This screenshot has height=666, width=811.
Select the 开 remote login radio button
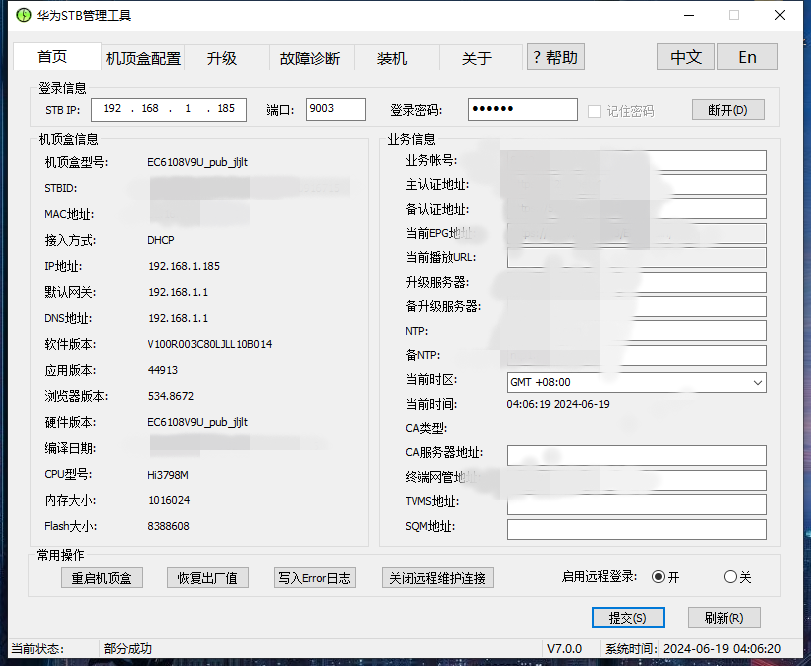point(658,576)
